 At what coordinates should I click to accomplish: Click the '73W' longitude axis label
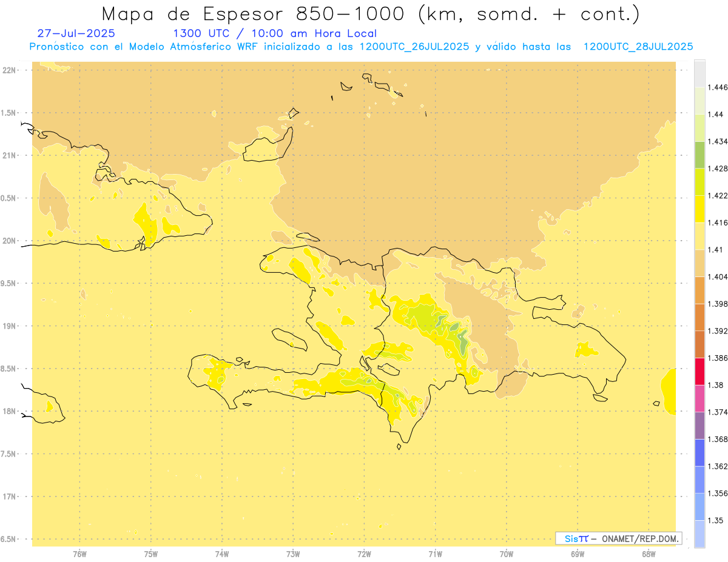pyautogui.click(x=293, y=554)
